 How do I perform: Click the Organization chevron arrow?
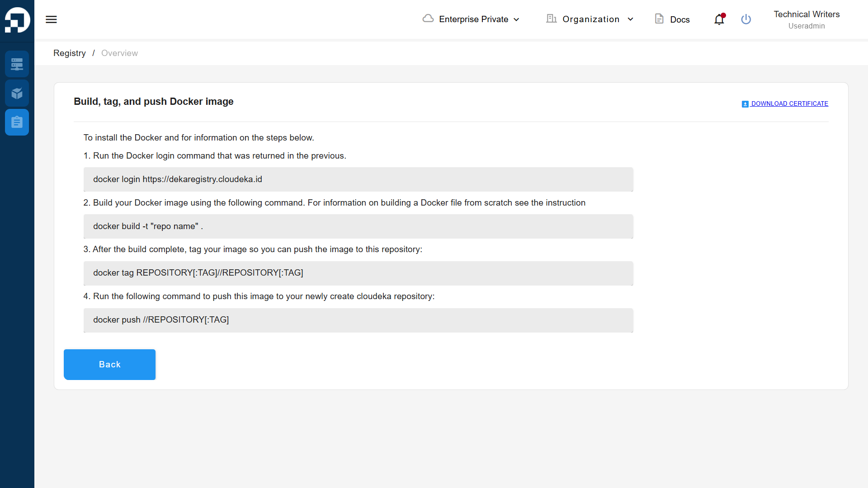pos(630,19)
